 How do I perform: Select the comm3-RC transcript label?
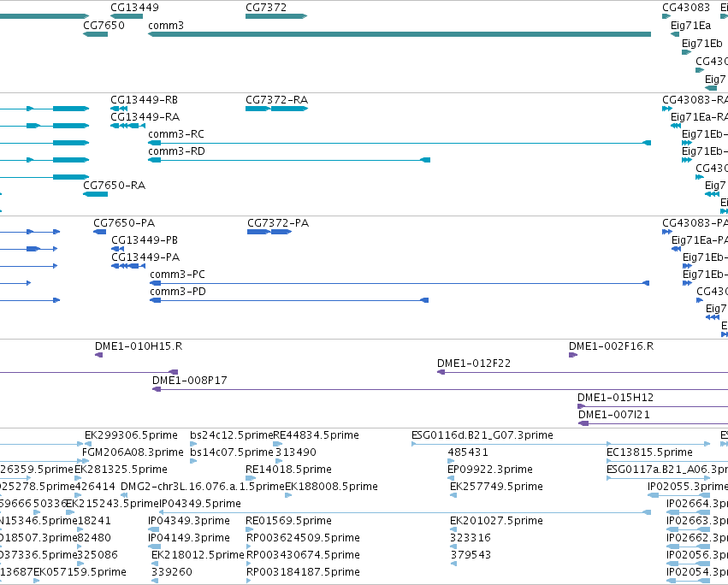point(176,134)
